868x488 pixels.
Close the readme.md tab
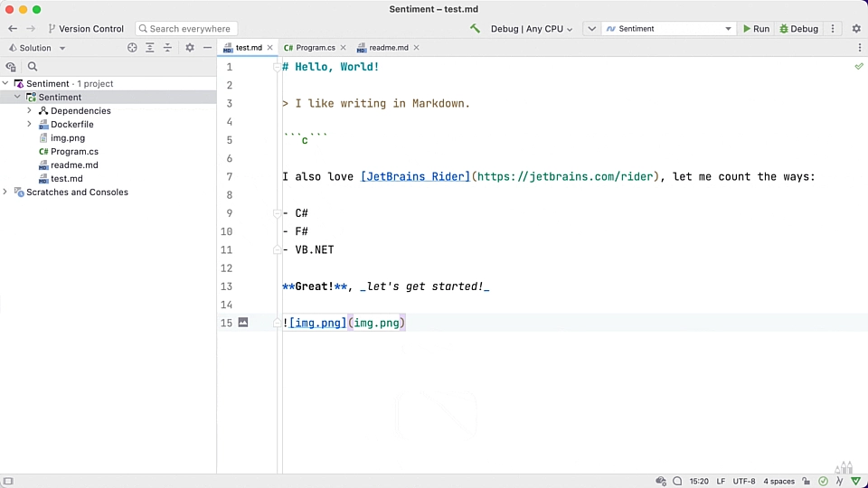tap(416, 48)
